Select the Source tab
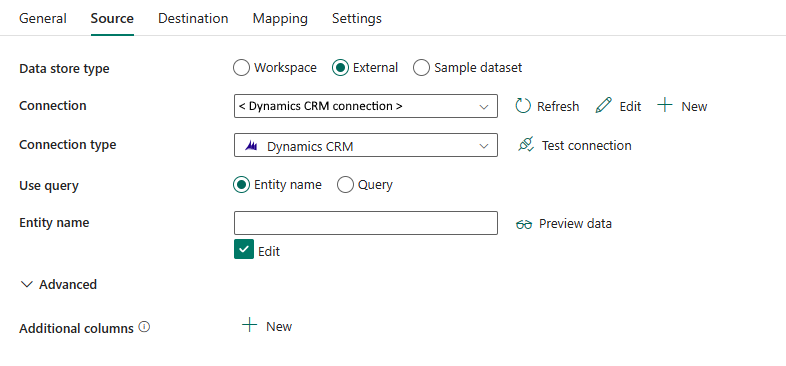Viewport: 786px width, 366px height. coord(112,19)
